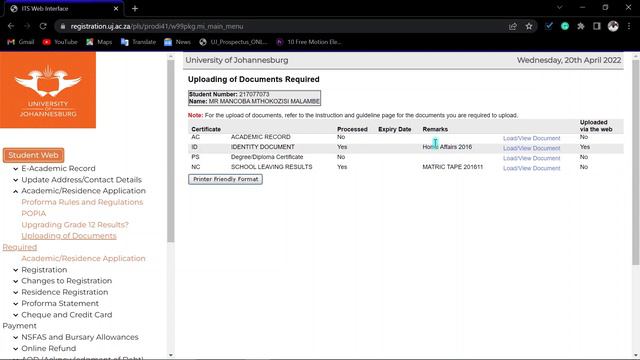Share this page icon in address bar
640x360 pixels.
click(x=513, y=26)
